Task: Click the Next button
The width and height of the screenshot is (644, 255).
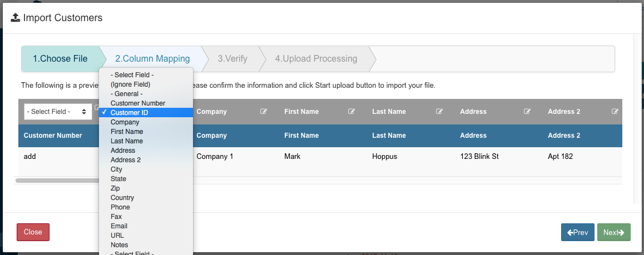Action: pos(613,232)
